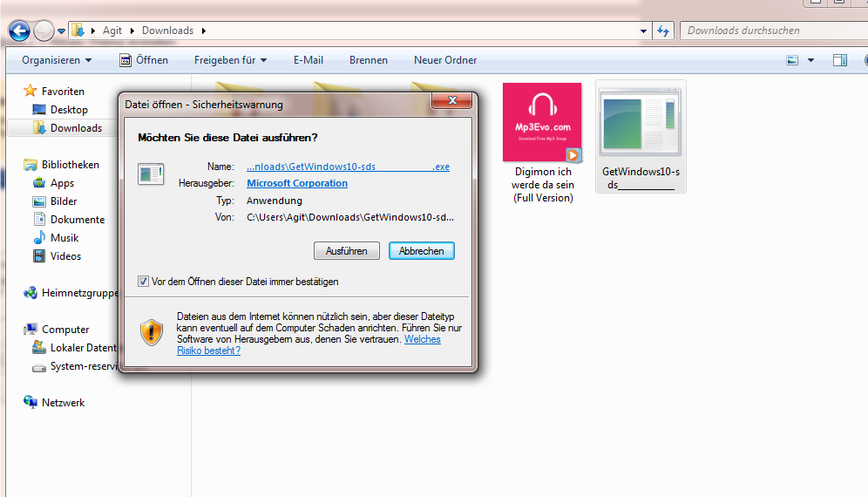Select Downloads in the navigation pane
Image resolution: width=868 pixels, height=497 pixels.
[77, 128]
